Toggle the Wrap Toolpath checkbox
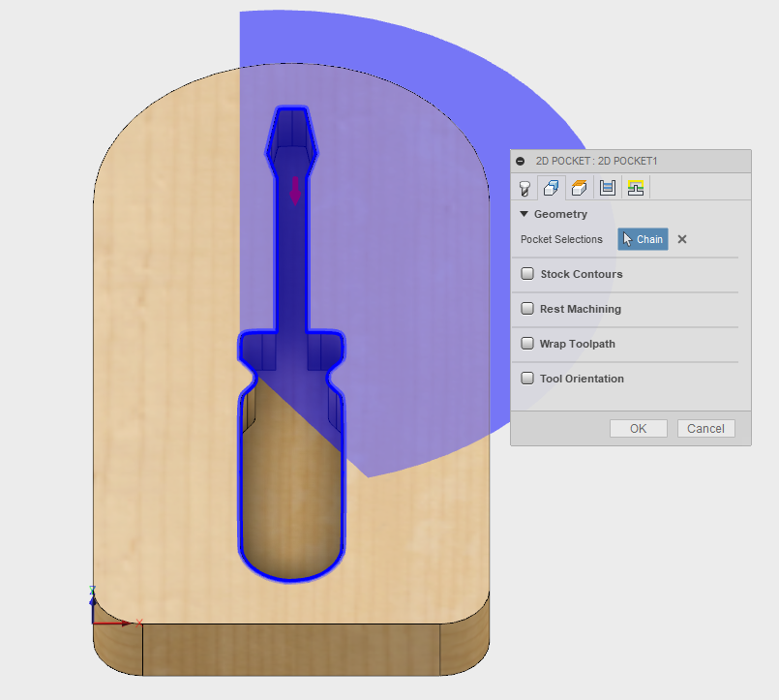Viewport: 779px width, 700px height. 527,343
